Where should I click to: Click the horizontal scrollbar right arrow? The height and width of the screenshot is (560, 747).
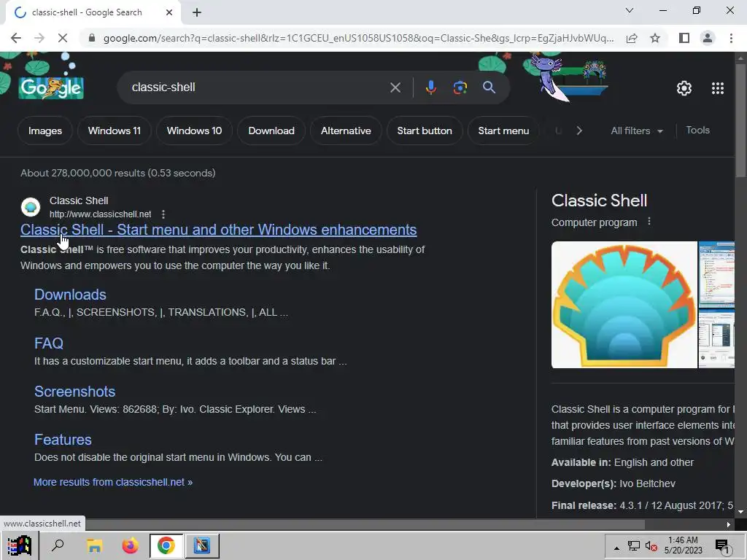tap(729, 524)
